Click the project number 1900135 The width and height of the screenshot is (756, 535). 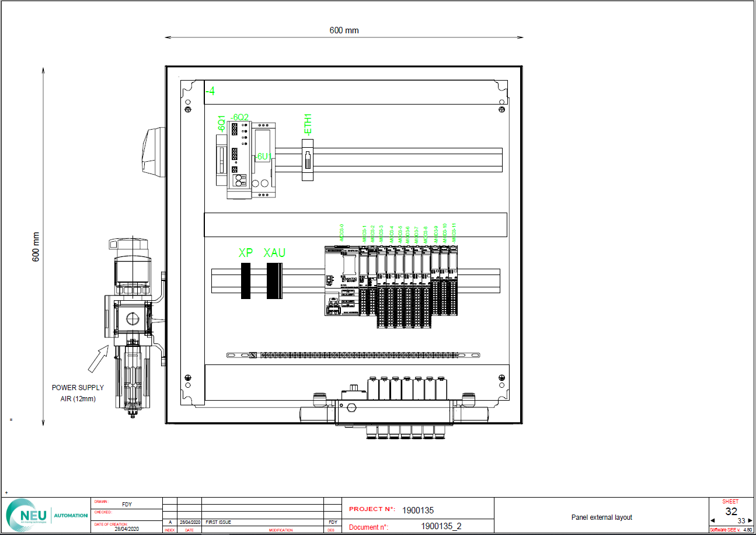(x=418, y=510)
